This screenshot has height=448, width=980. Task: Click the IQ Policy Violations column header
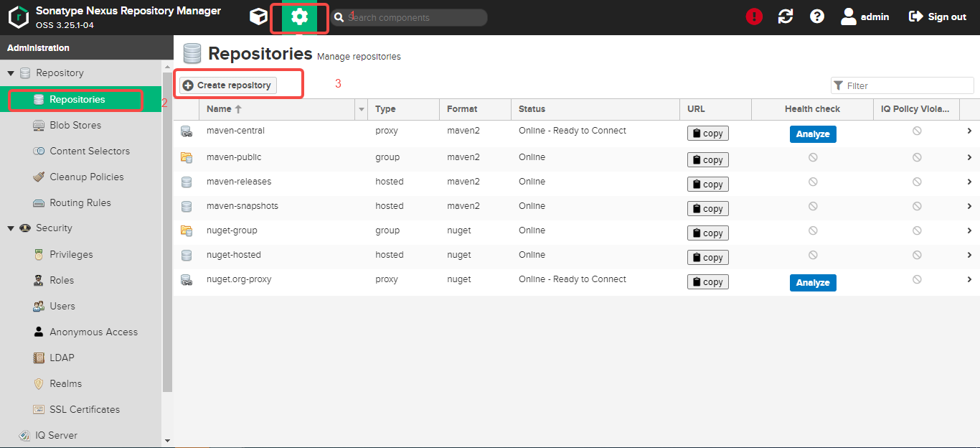pos(916,109)
